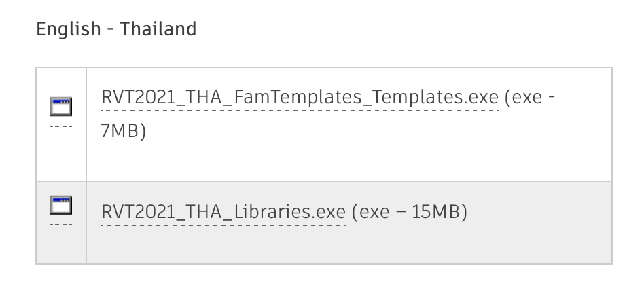This screenshot has height=292, width=644.
Task: Click the "Templates.exe" end of first link
Action: click(433, 97)
